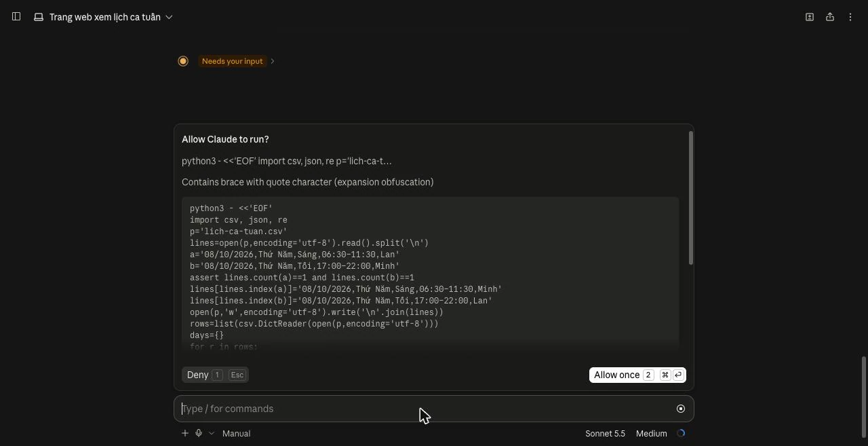Click the main window scrollbar on right edge

point(864,397)
